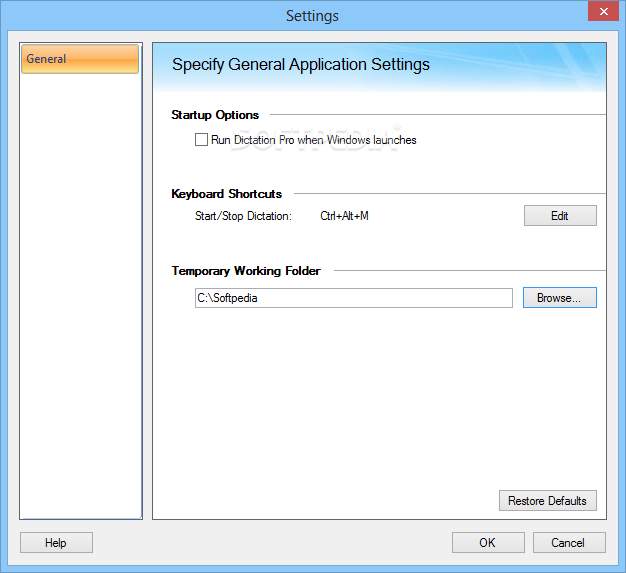Browse for a temporary working folder
This screenshot has width=626, height=573.
560,298
